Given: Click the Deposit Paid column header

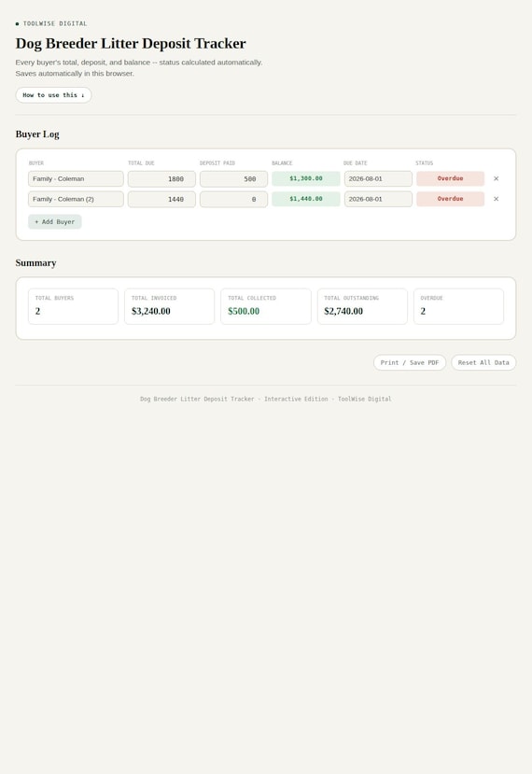Looking at the screenshot, I should point(217,162).
